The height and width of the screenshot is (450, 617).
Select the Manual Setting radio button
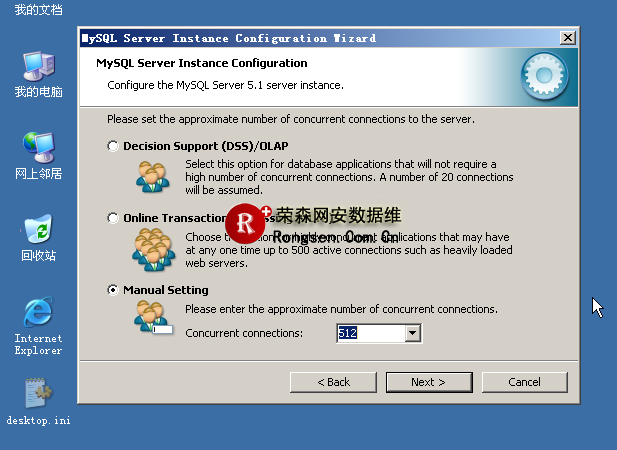112,290
